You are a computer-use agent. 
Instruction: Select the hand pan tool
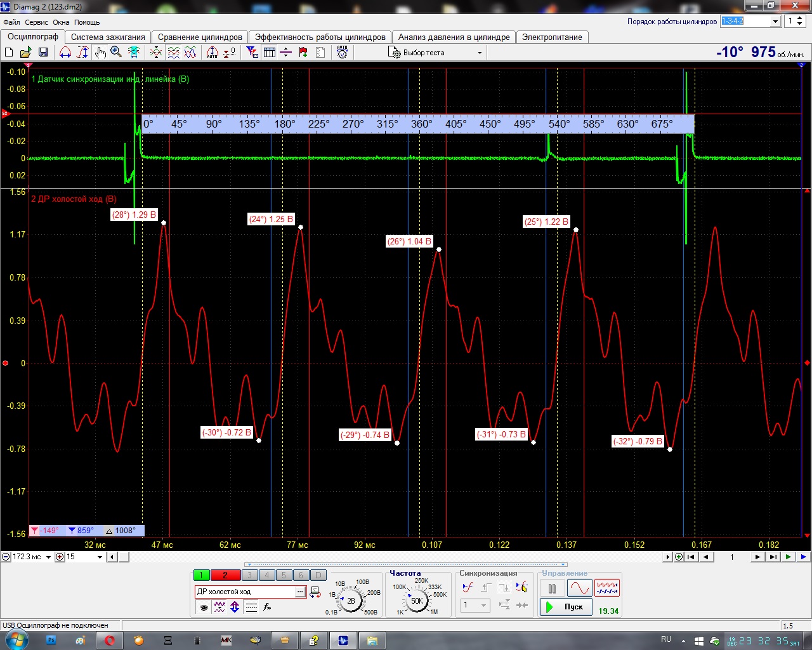100,53
